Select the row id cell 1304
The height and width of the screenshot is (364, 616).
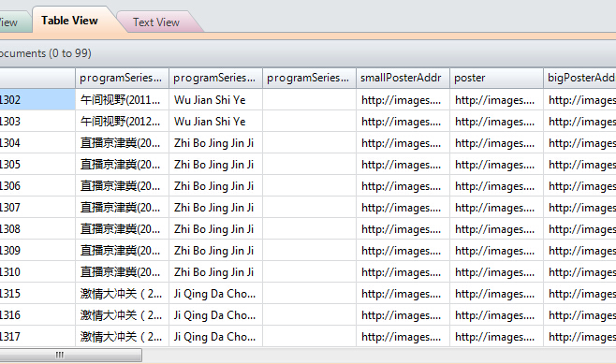37,143
